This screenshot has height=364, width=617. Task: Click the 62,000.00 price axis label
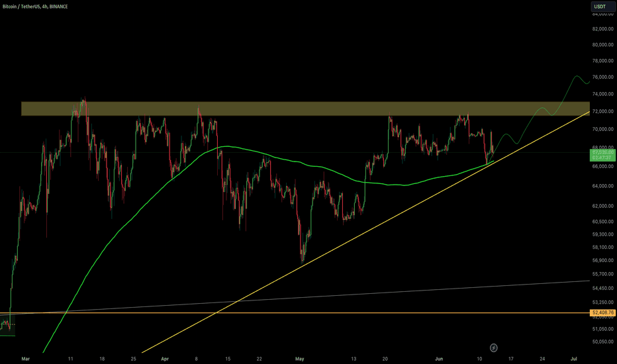603,206
